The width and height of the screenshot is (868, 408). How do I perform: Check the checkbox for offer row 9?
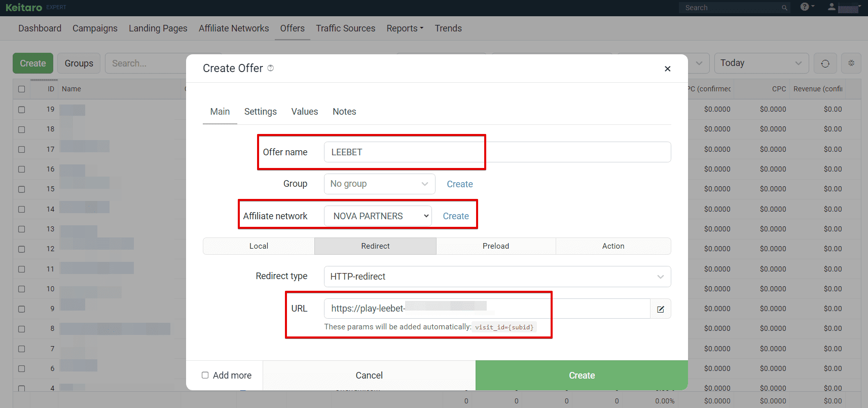point(21,309)
